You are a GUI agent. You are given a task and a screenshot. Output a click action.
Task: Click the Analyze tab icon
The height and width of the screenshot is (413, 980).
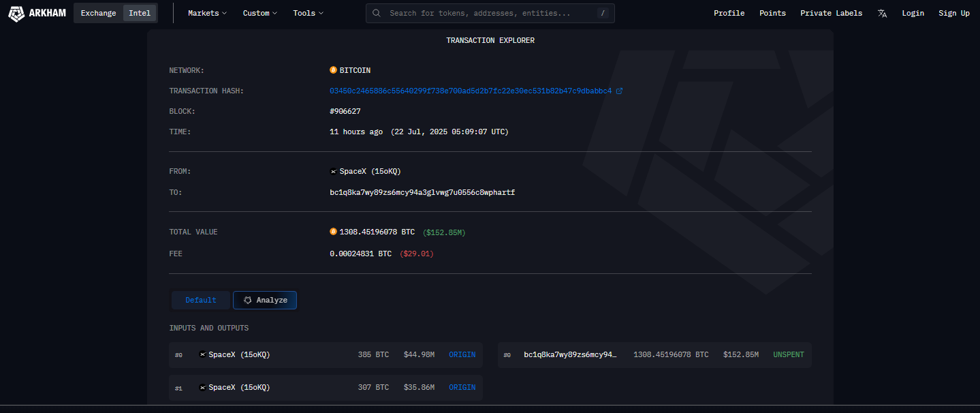[248, 300]
